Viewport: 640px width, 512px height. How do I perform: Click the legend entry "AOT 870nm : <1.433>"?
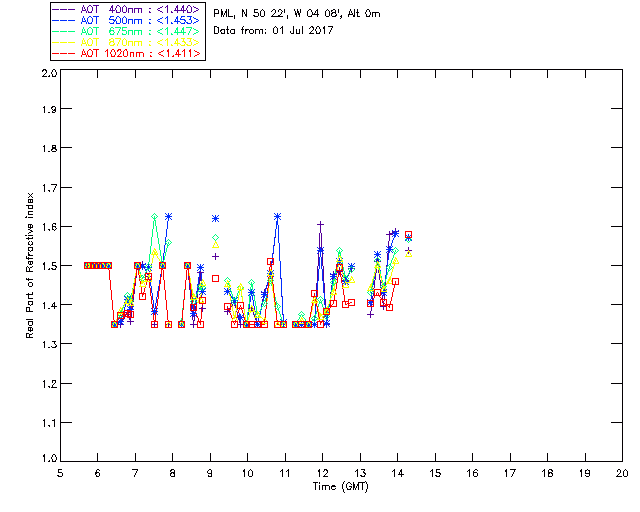(x=127, y=42)
